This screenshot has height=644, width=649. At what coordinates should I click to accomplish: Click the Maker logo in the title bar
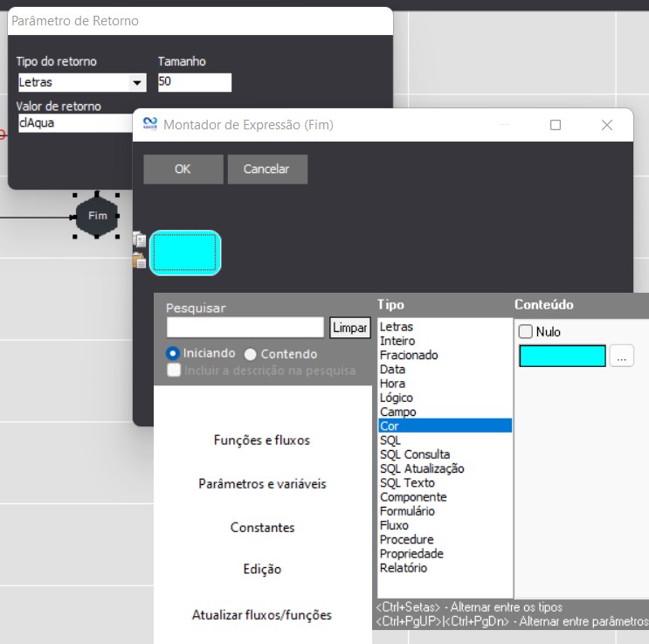pyautogui.click(x=149, y=125)
